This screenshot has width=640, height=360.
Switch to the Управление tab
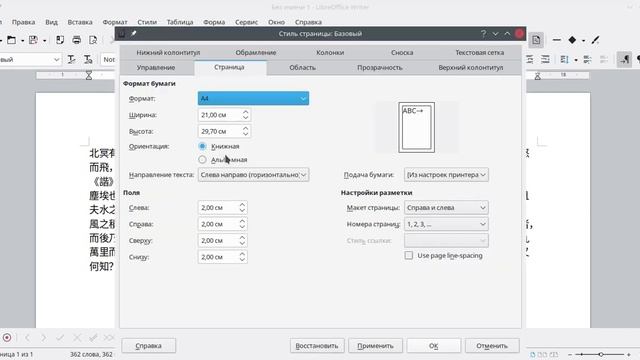pyautogui.click(x=156, y=68)
